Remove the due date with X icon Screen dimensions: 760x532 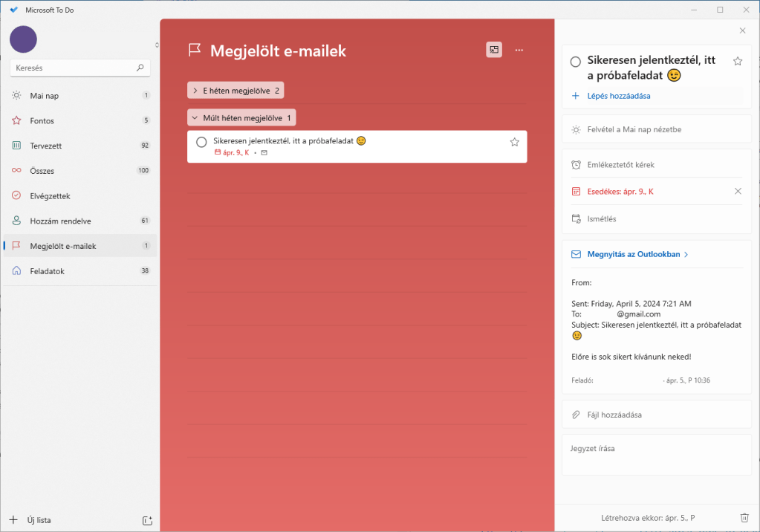(x=738, y=192)
